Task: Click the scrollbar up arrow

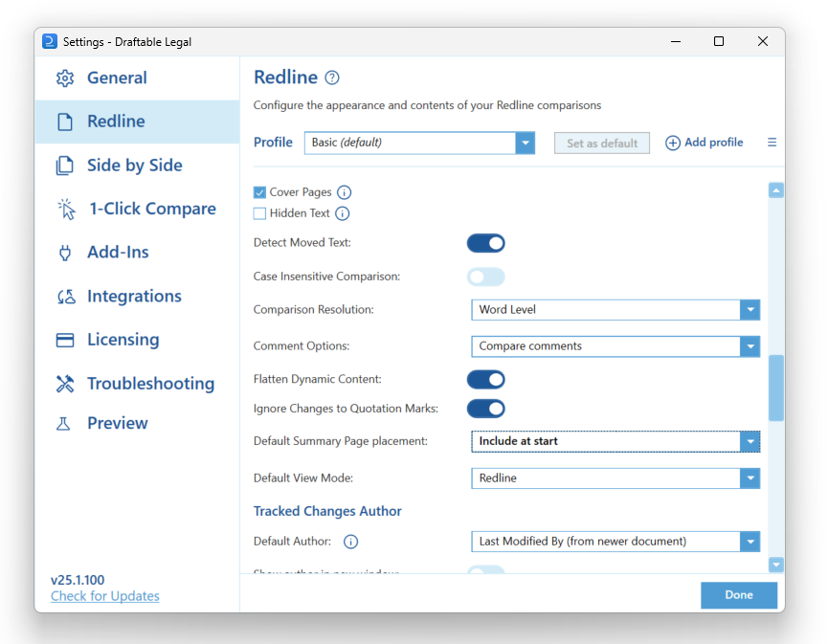Action: click(x=775, y=190)
